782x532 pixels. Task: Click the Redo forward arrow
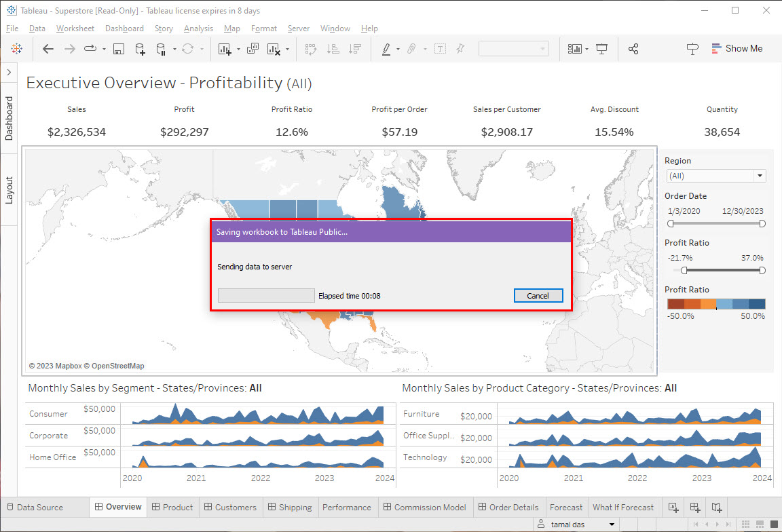tap(69, 49)
